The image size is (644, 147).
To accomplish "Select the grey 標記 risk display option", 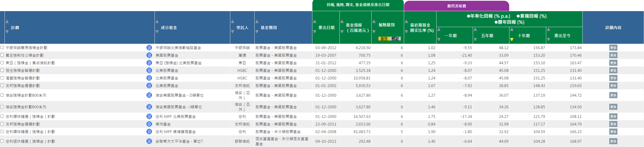I will pyautogui.click(x=395, y=39).
